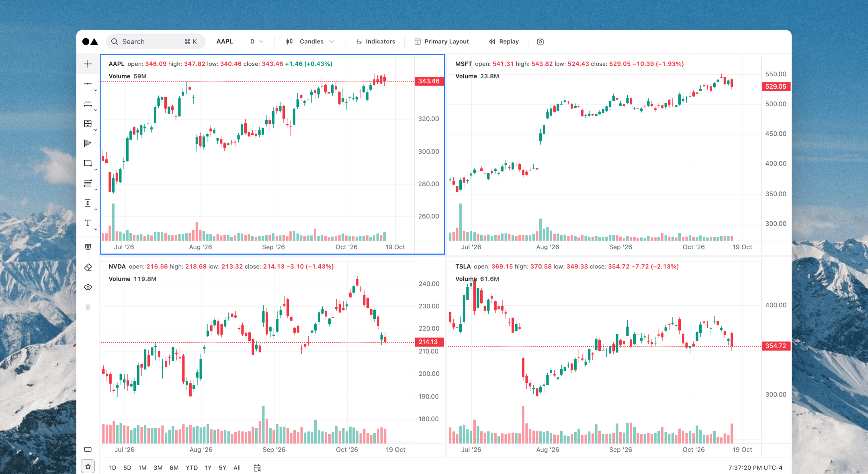Select the Fibonacci lines tool
Screen dimensions: 868x474
point(88,183)
